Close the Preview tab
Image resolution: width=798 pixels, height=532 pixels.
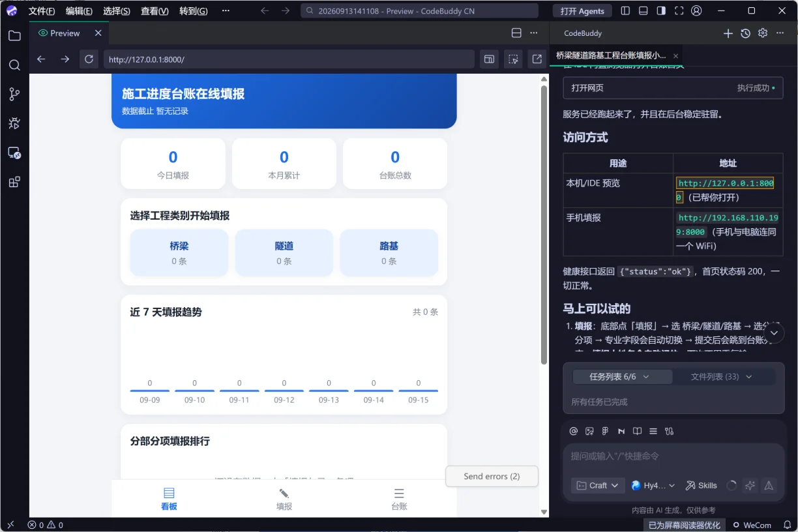tap(98, 33)
